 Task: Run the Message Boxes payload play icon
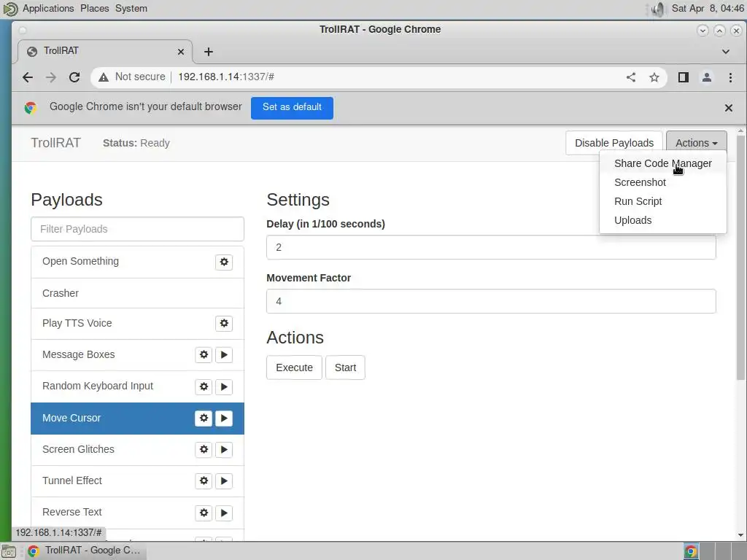(x=224, y=355)
